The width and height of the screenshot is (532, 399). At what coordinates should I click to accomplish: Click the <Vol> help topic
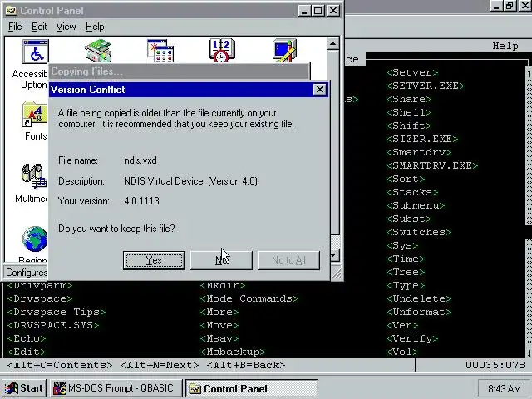pyautogui.click(x=402, y=352)
